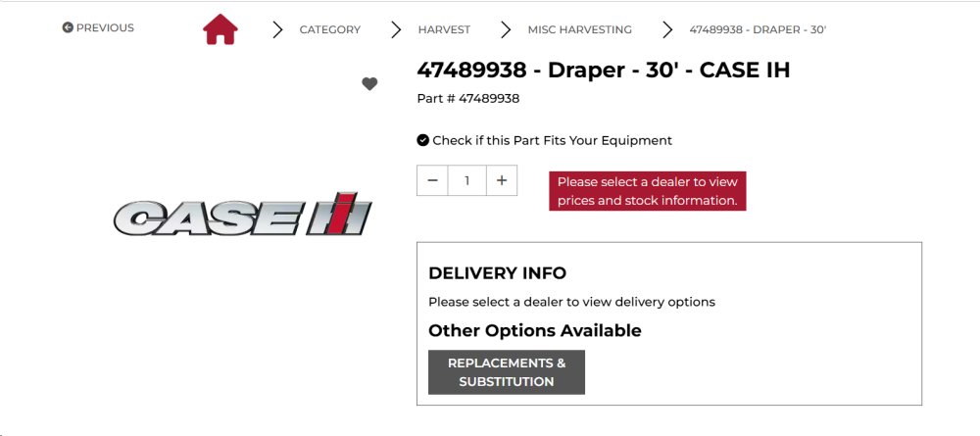Viewport: 980px width, 436px height.
Task: Go to the red Home icon
Action: (x=220, y=30)
